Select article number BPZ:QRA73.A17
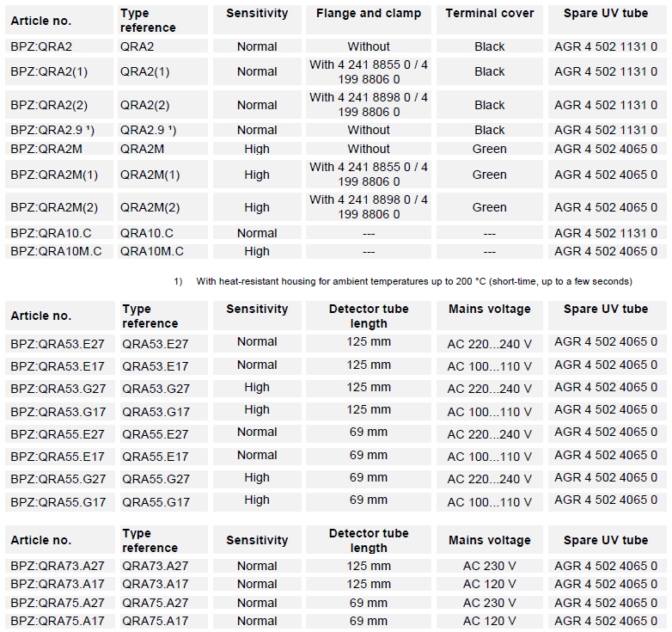 click(58, 584)
